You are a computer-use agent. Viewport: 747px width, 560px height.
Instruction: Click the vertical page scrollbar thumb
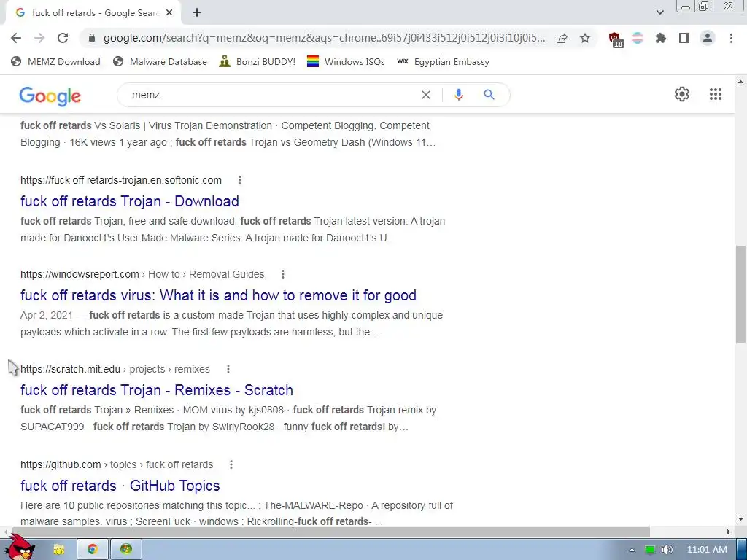point(740,294)
